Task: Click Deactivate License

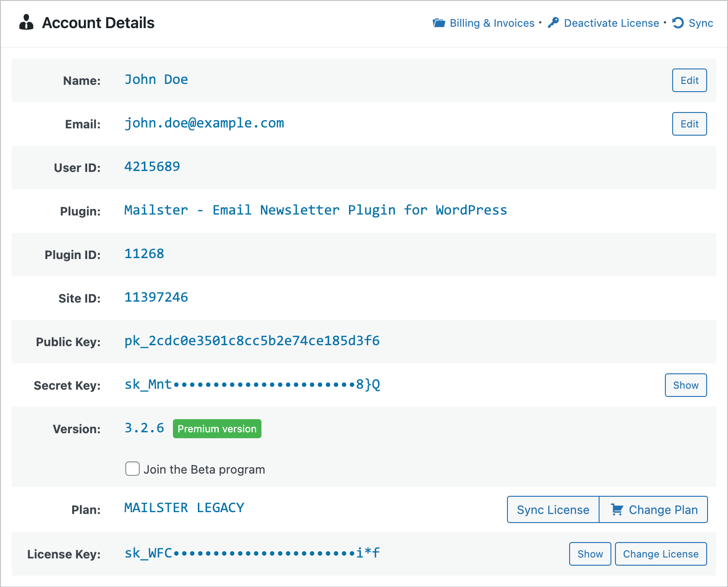Action: tap(610, 23)
